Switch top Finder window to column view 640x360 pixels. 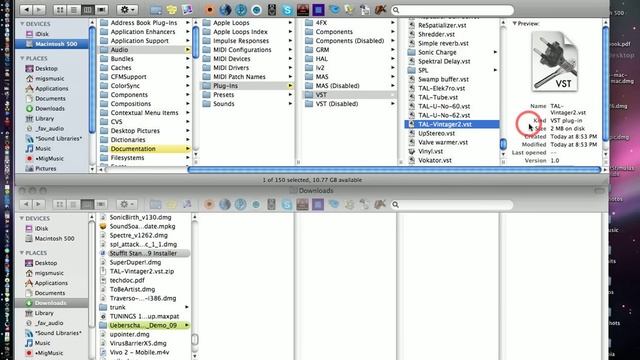point(87,9)
